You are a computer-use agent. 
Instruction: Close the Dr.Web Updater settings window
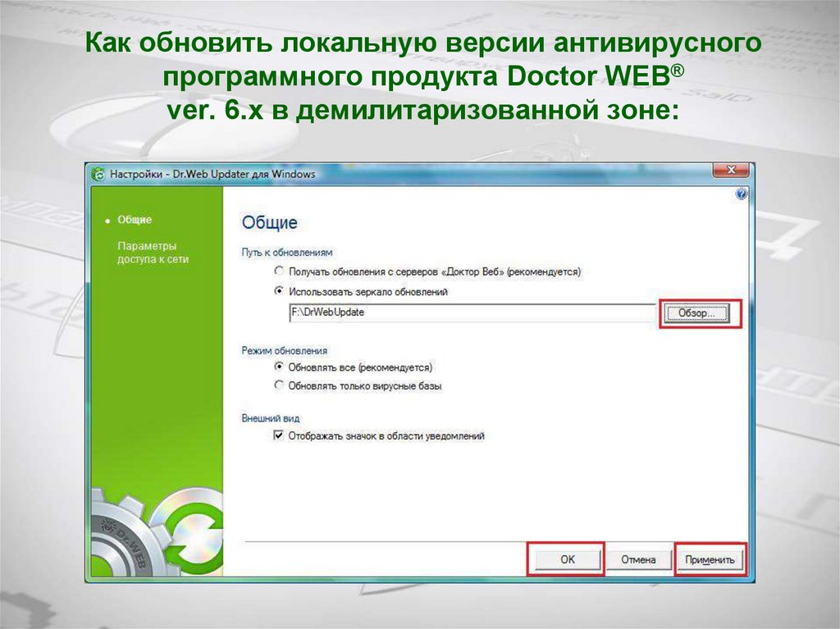pyautogui.click(x=731, y=171)
